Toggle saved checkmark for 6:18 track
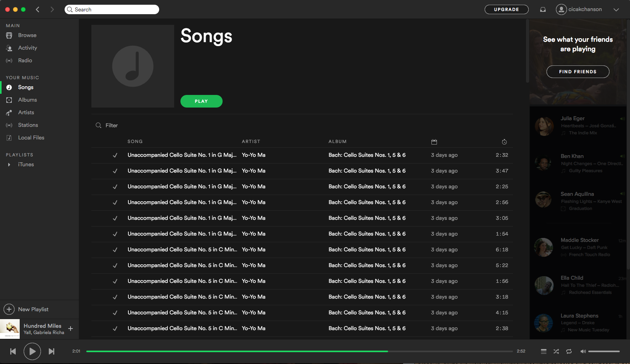The width and height of the screenshot is (630, 364). [115, 250]
